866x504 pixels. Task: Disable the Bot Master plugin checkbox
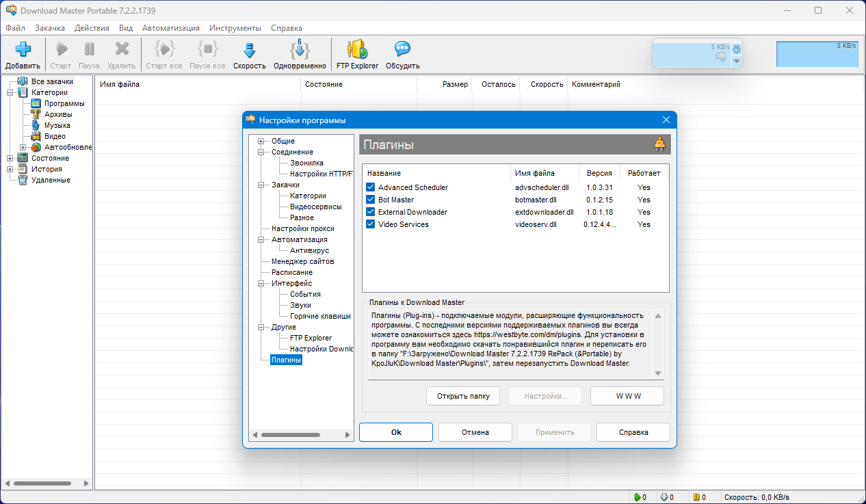pos(370,200)
